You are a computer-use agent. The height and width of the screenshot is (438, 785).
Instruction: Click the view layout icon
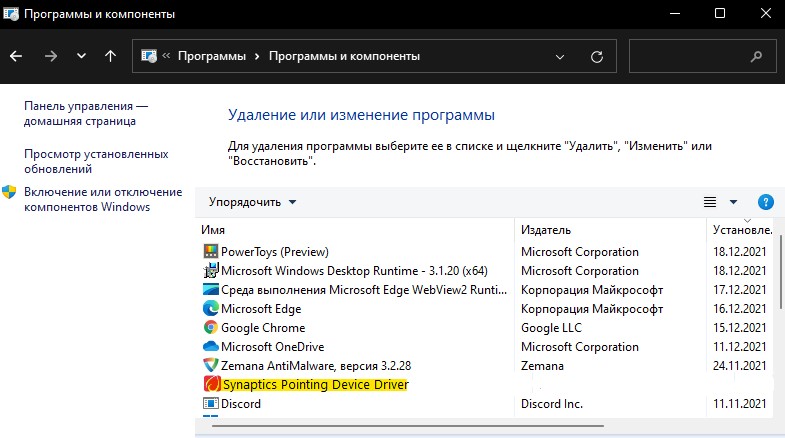coord(709,202)
